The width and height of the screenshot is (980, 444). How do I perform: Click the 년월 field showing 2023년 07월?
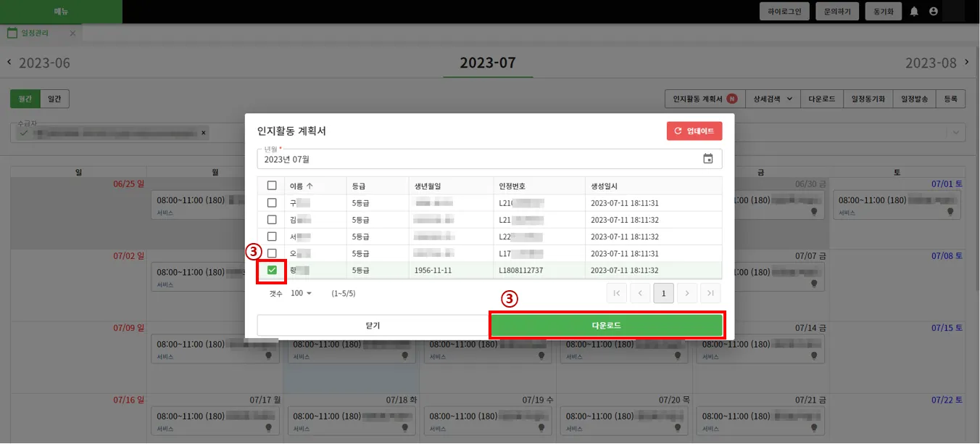(489, 159)
